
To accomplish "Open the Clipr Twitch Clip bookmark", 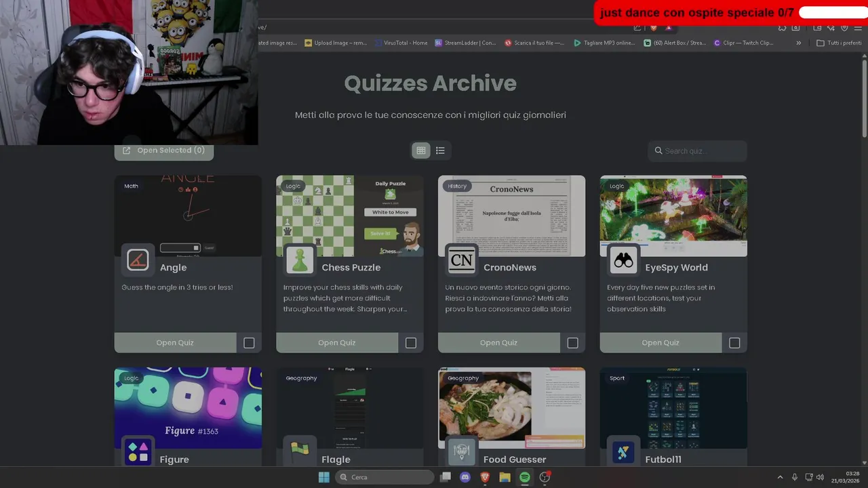I will [743, 43].
